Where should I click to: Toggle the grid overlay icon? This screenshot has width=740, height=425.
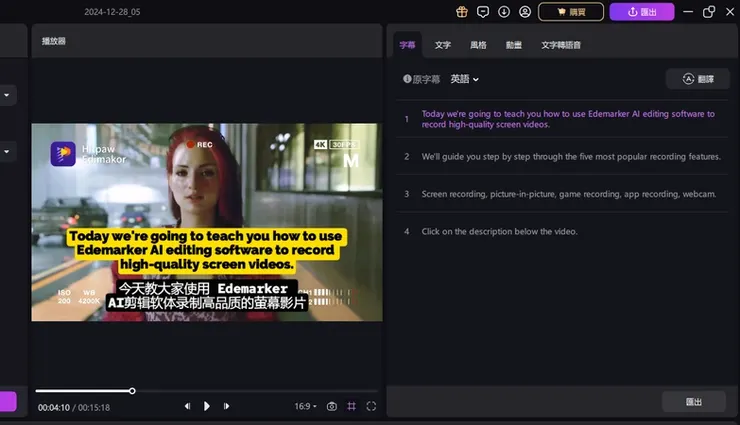[351, 406]
